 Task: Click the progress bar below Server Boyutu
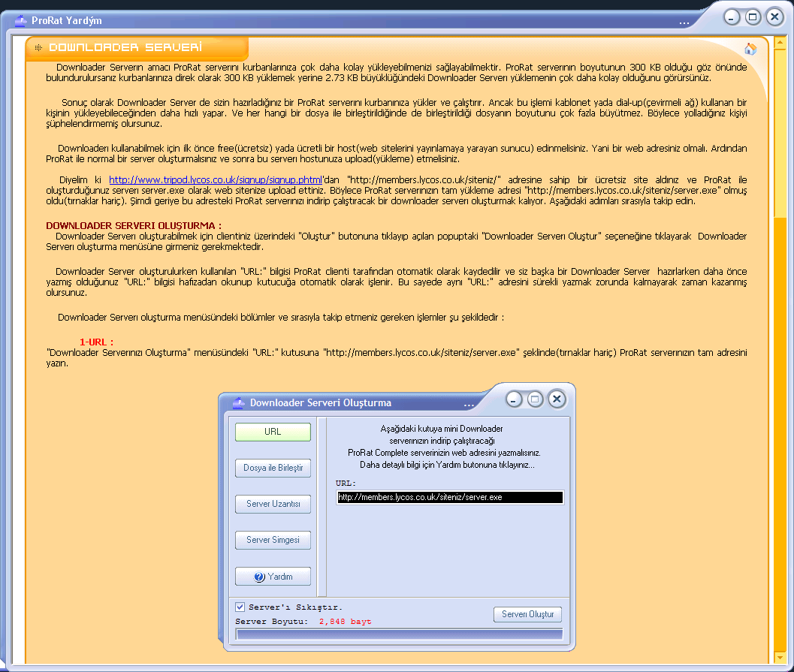point(399,634)
